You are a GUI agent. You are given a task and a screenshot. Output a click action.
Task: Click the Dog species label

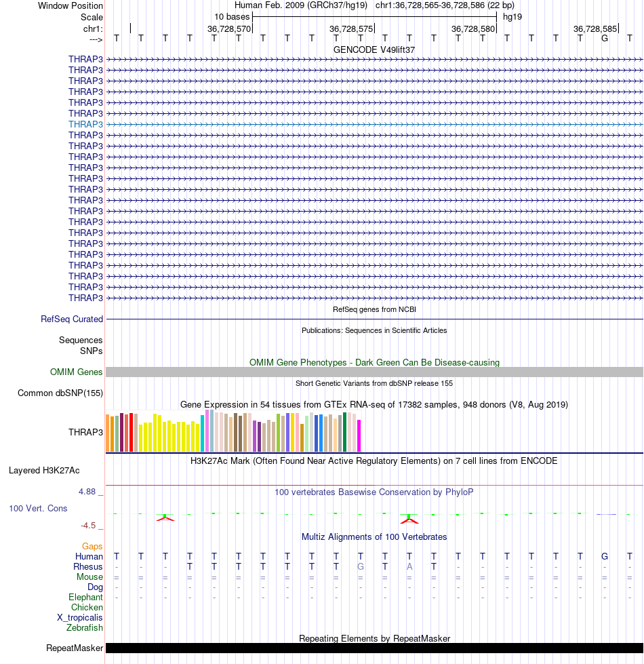(95, 587)
